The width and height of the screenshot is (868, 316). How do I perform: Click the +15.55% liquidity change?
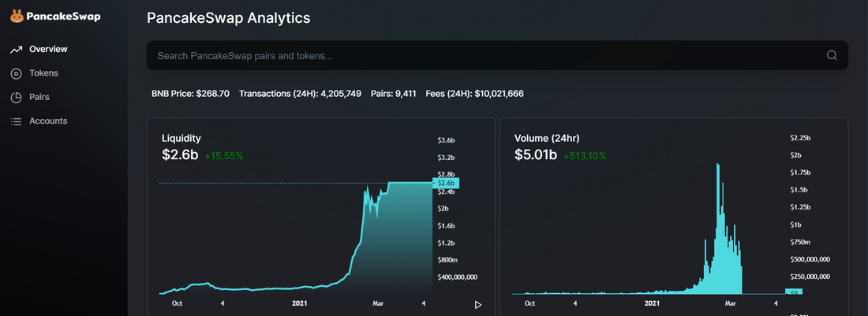(x=223, y=156)
